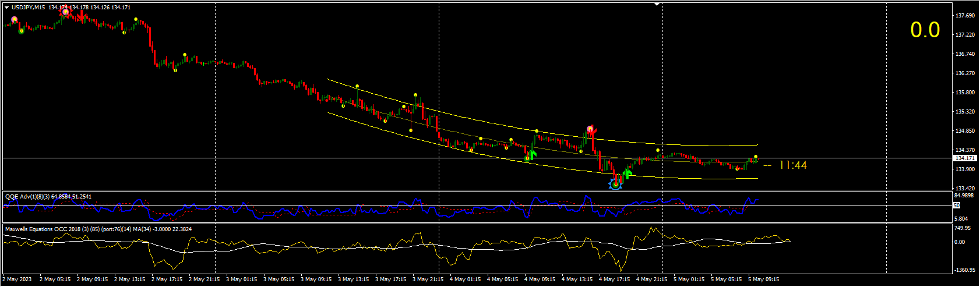Click the chart shift triangle on top border
The image size is (980, 287).
pos(658,5)
